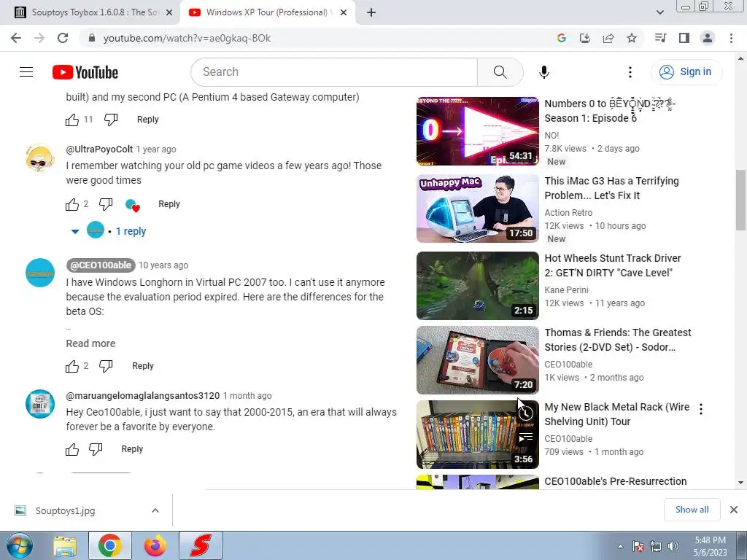The height and width of the screenshot is (560, 747).
Task: Open the YouTube hamburger guide menu
Action: point(26,72)
